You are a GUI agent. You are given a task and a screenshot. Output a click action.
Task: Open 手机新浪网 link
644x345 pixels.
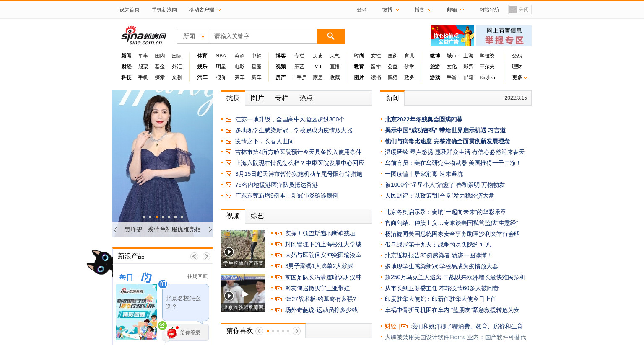(164, 10)
